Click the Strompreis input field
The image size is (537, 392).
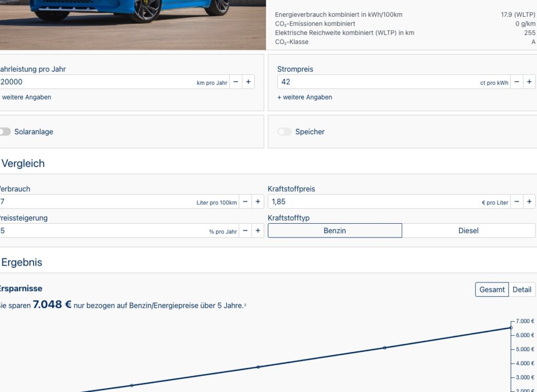coord(378,82)
